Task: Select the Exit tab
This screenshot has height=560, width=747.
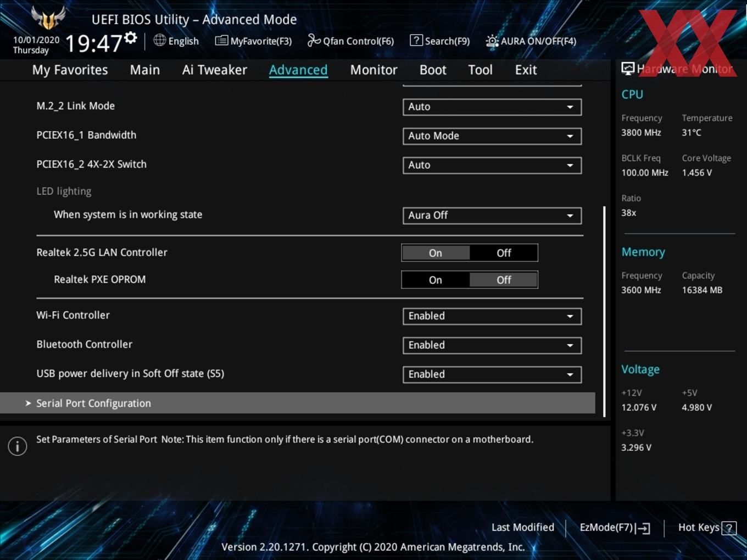Action: point(526,70)
